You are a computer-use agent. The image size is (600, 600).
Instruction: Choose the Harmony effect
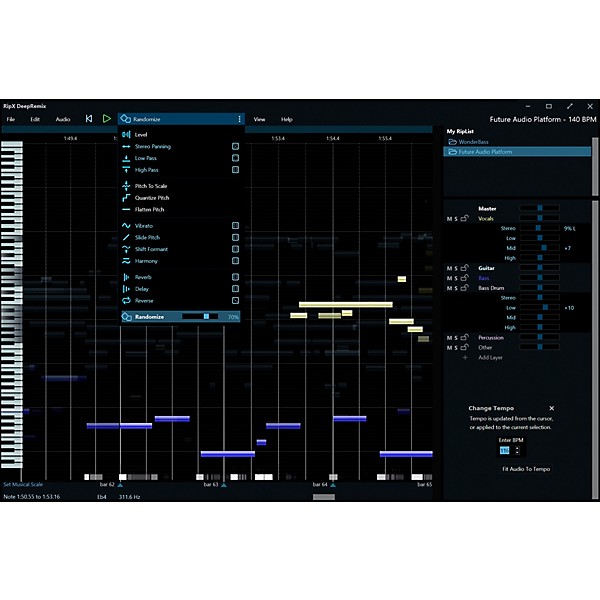[126, 261]
